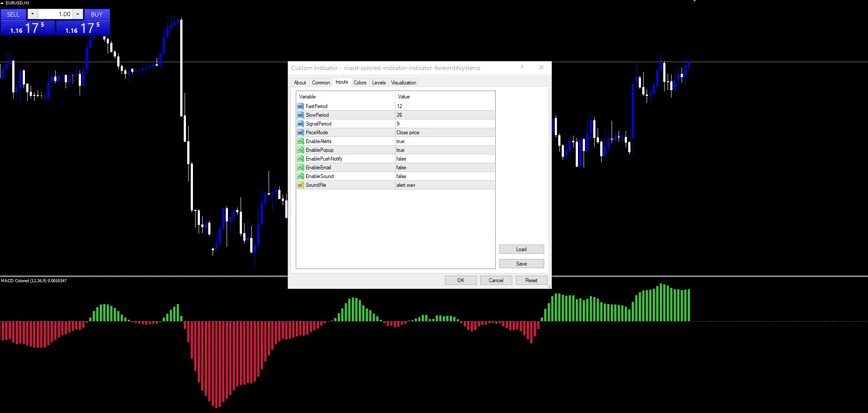868x413 pixels.
Task: Click the buy price 1.16 17 tile
Action: [83, 28]
